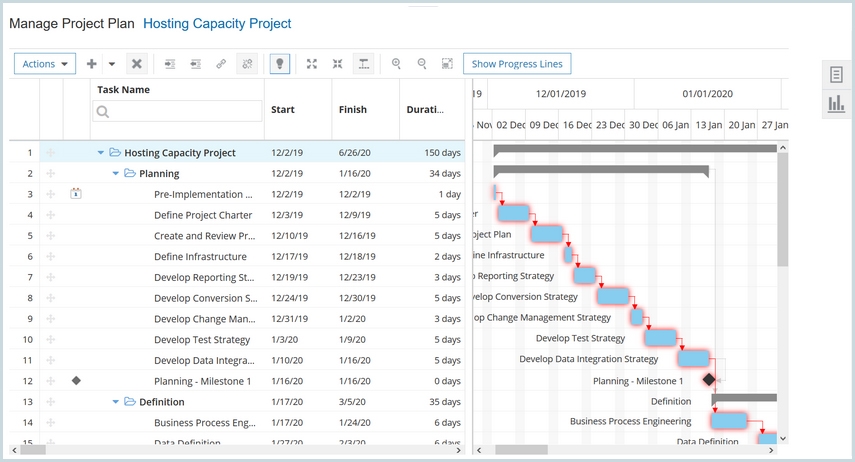Click the Task Name search field
This screenshot has height=462, width=855.
[177, 111]
